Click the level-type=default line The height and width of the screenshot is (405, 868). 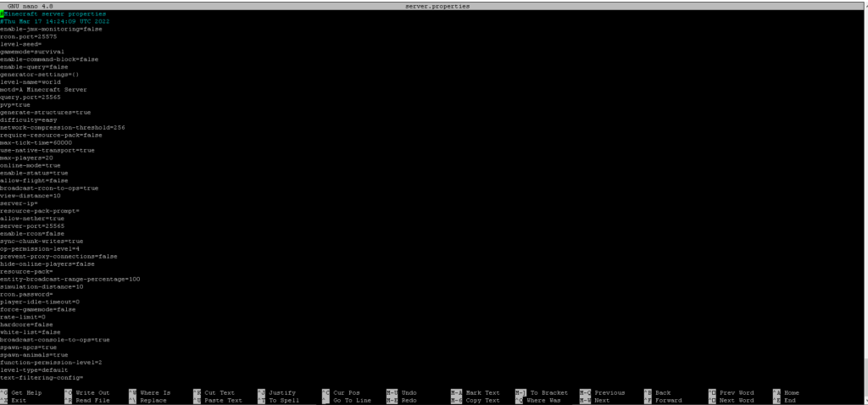click(x=34, y=370)
